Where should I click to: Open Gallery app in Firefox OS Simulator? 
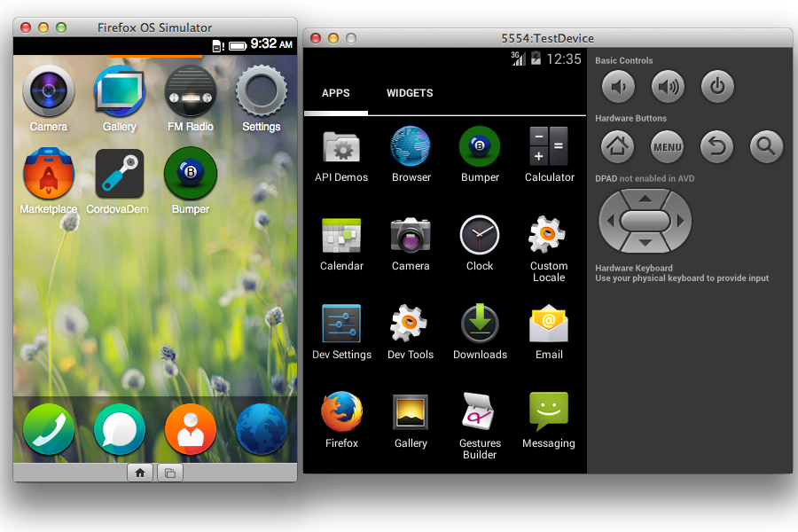pyautogui.click(x=120, y=91)
